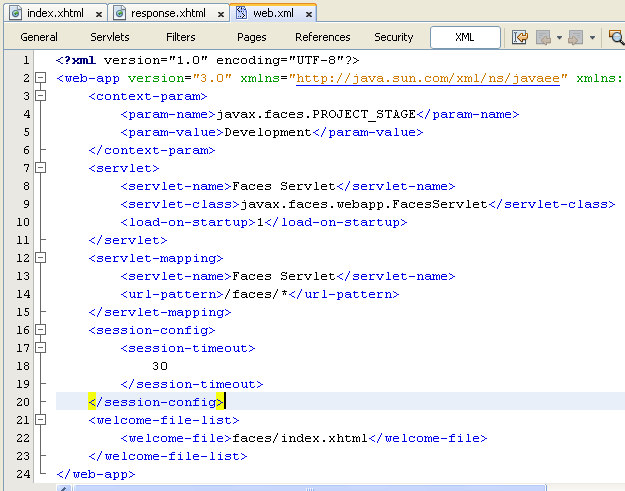
Task: Click the Find Selection magnifier icon
Action: pos(616,37)
